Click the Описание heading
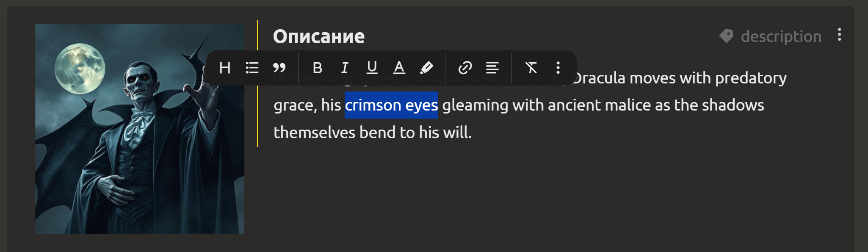868x252 pixels. 319,36
